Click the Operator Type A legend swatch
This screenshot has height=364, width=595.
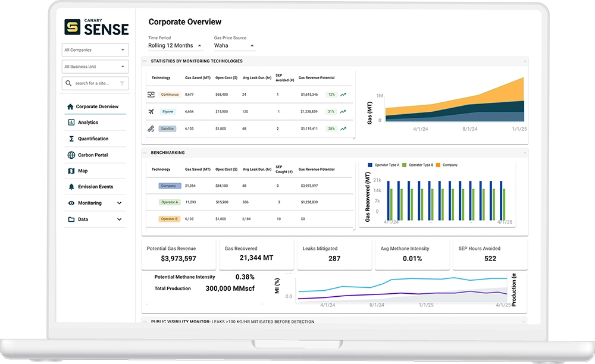(x=370, y=165)
